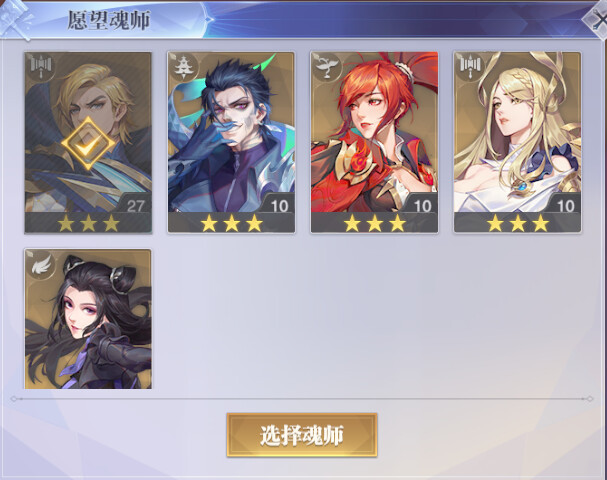Select the blue-haired masked hero card
The image size is (607, 480).
coord(231,142)
